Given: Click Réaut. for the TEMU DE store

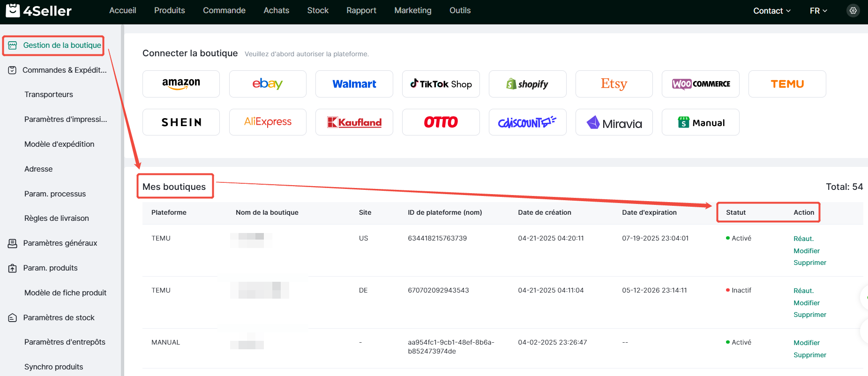Looking at the screenshot, I should click(803, 291).
